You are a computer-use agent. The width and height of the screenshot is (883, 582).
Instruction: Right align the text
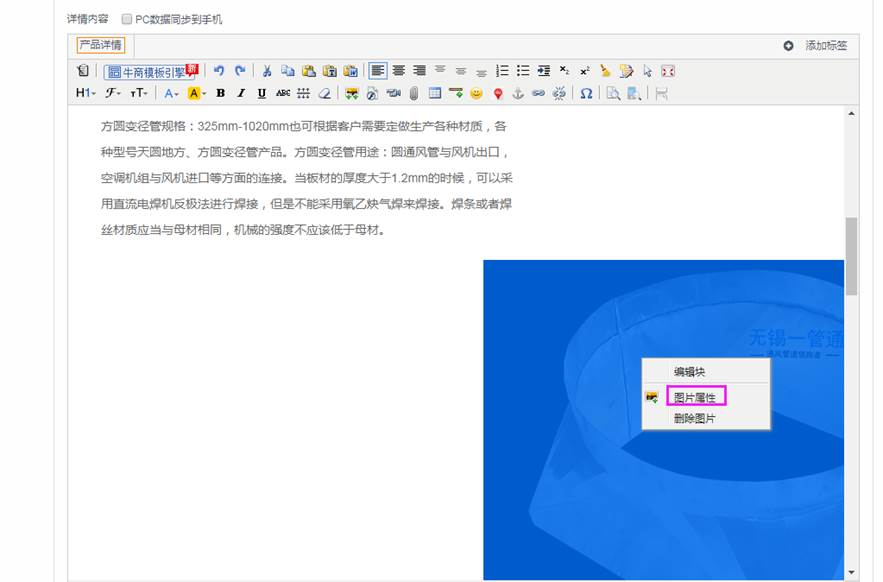pos(420,70)
